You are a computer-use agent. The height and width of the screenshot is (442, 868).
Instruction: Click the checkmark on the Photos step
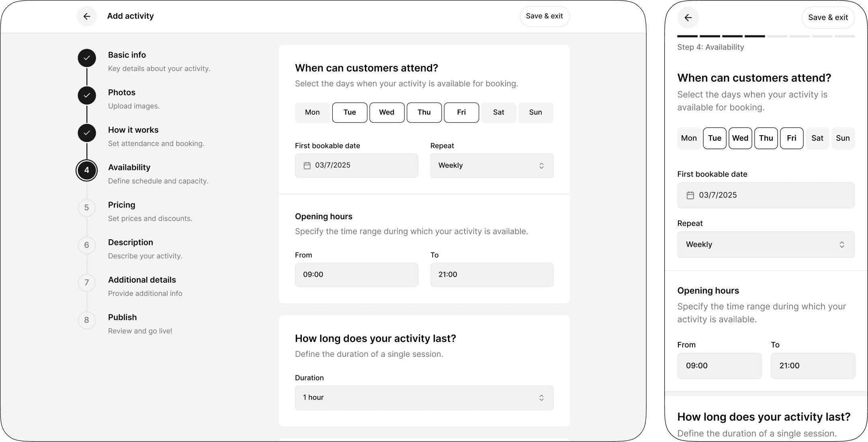(86, 95)
